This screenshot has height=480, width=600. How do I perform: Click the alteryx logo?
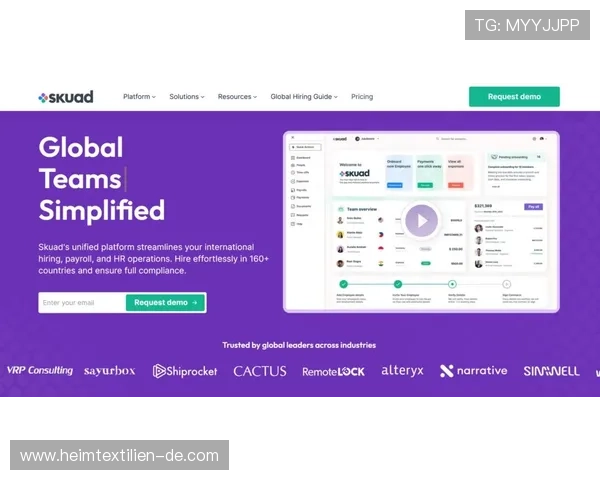coord(402,371)
